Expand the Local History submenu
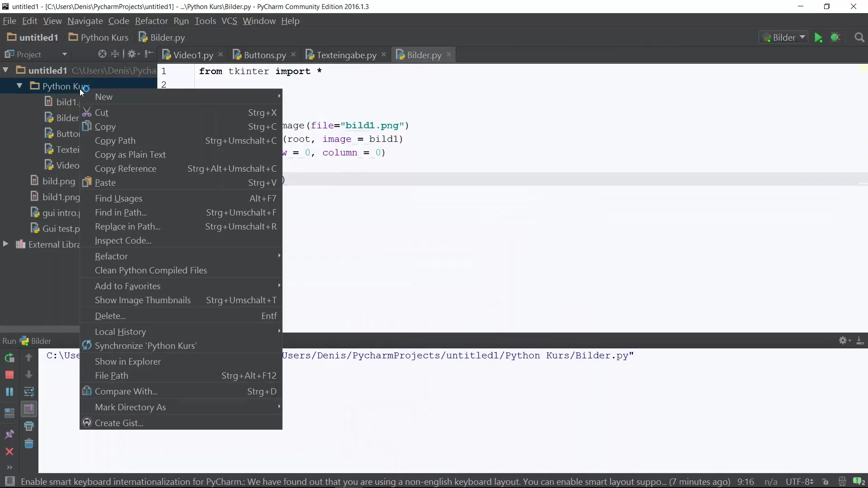Screen dimensions: 868x488 coord(181,332)
